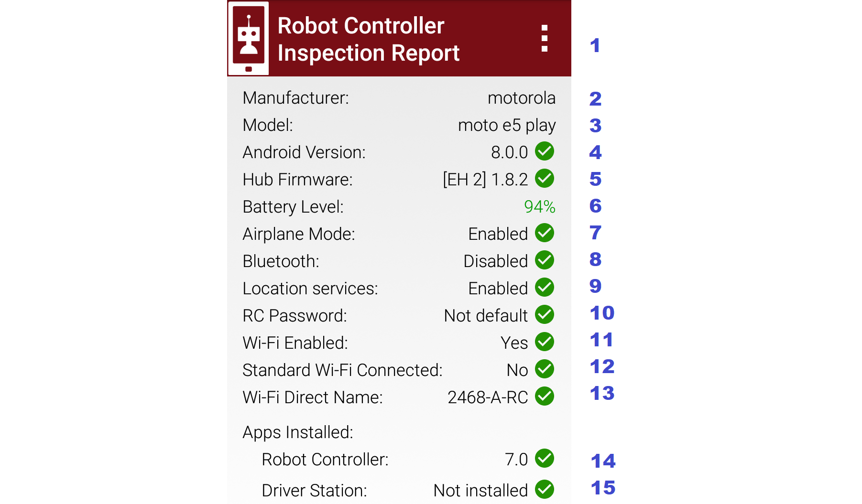Click the Wi-Fi Enabled green checkmark
Viewport: 862px width, 504px height.
pyautogui.click(x=545, y=342)
